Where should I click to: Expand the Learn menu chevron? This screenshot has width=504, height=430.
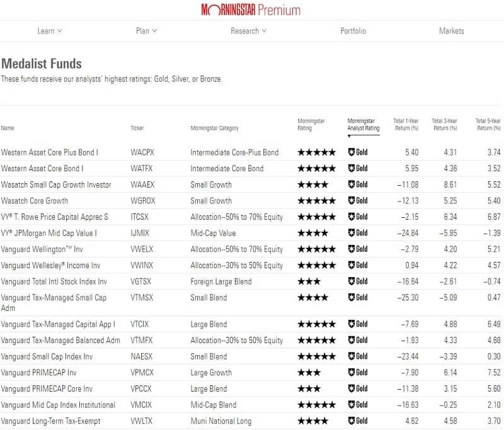(x=59, y=31)
